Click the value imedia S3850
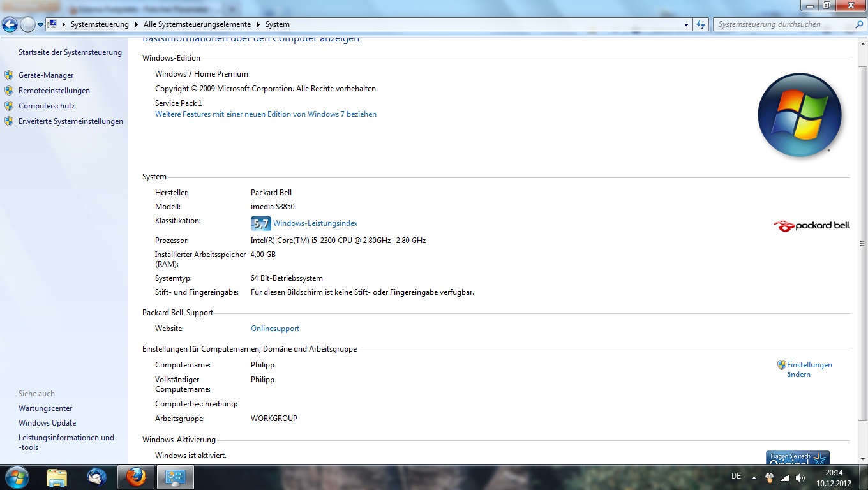868x490 pixels. click(273, 207)
